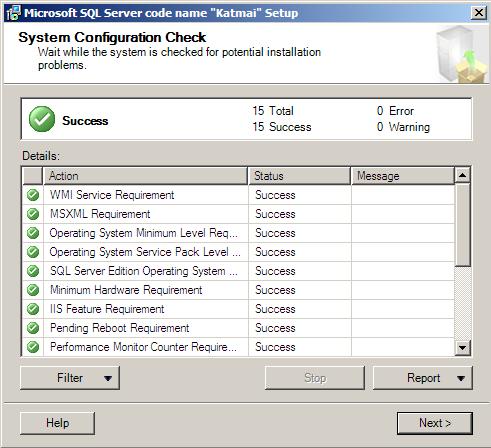Image resolution: width=491 pixels, height=448 pixels.
Task: Click the check icon for SQL Server Edition Operating System
Action: [33, 271]
